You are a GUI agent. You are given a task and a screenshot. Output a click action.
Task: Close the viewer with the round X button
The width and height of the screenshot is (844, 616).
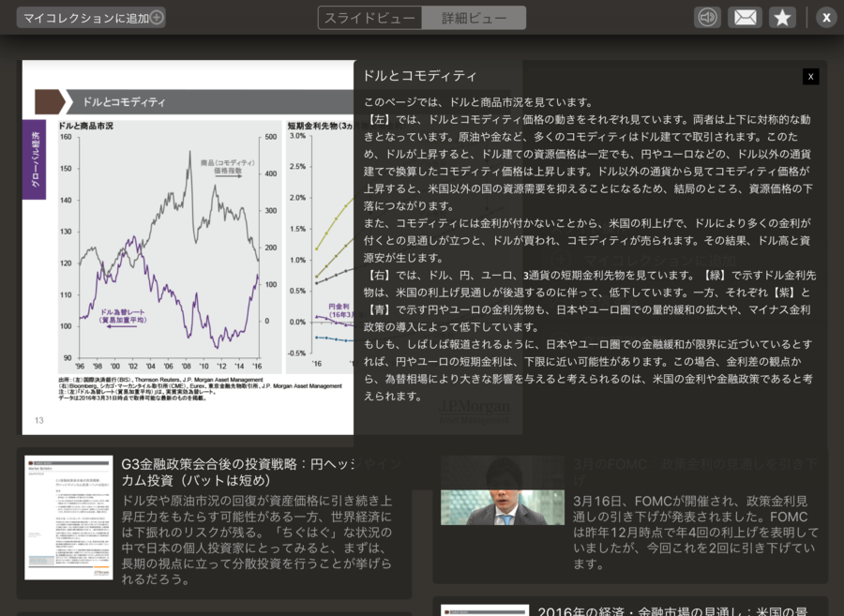[826, 17]
